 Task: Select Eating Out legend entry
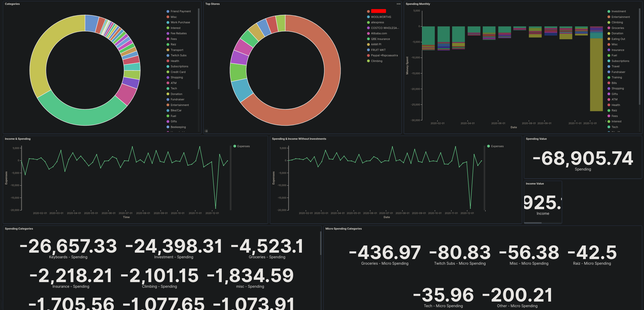[618, 39]
